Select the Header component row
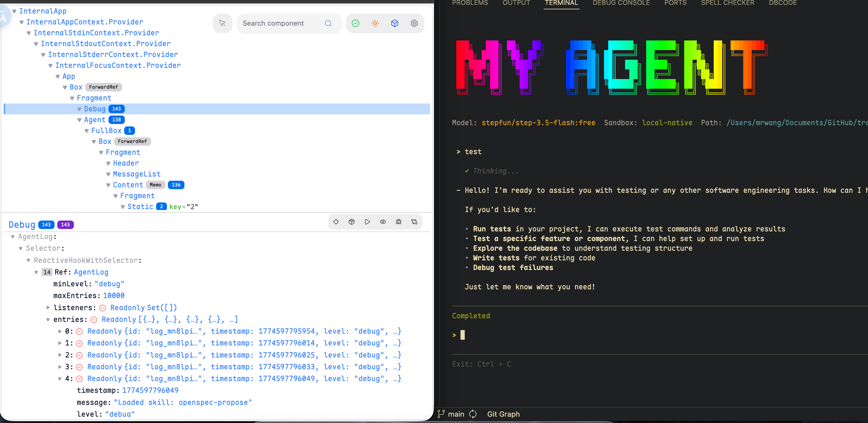The width and height of the screenshot is (868, 423). (x=126, y=163)
